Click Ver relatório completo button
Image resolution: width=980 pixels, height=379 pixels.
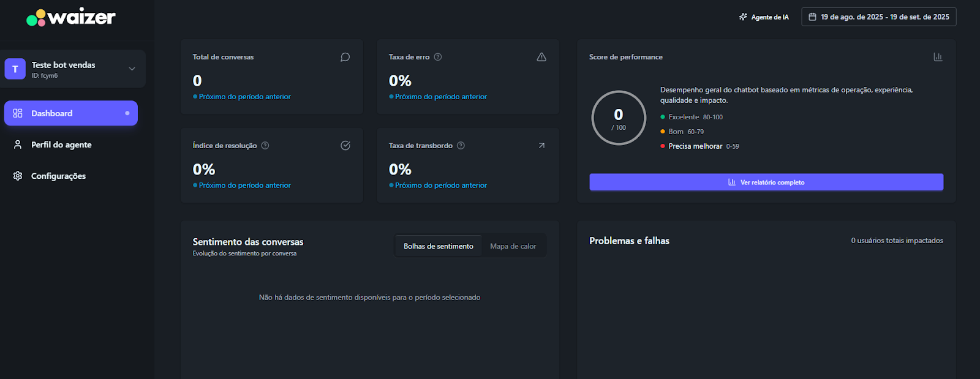click(x=766, y=182)
